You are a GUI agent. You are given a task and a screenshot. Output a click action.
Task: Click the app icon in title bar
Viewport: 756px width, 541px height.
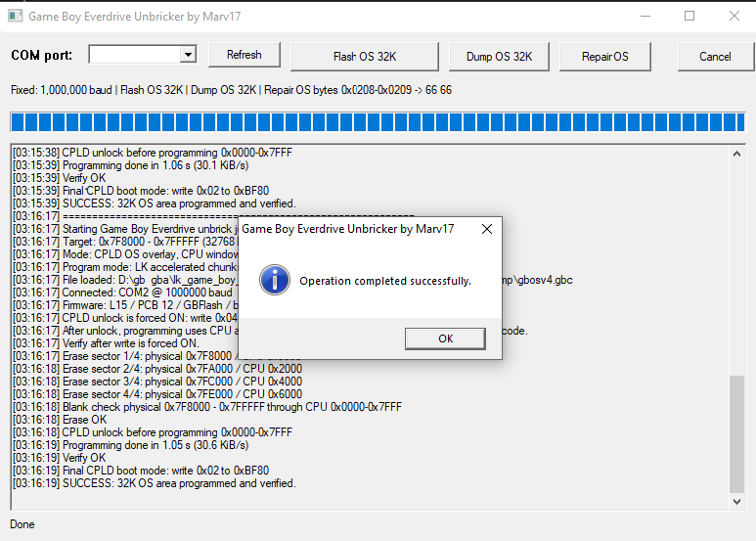pos(16,16)
